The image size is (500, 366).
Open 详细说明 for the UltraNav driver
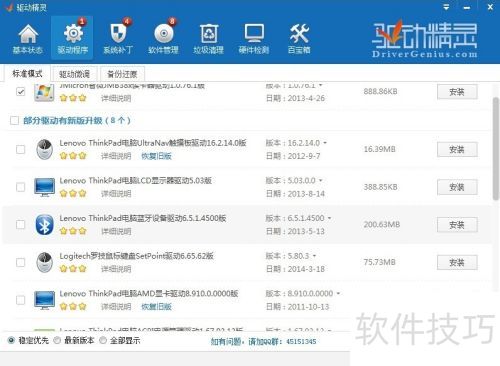116,156
